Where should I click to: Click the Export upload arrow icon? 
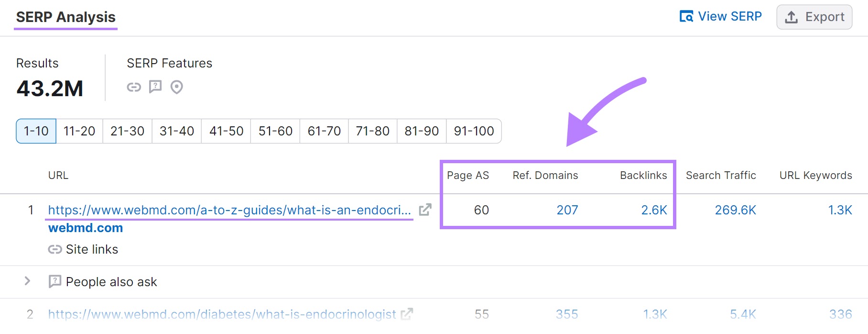click(x=792, y=17)
